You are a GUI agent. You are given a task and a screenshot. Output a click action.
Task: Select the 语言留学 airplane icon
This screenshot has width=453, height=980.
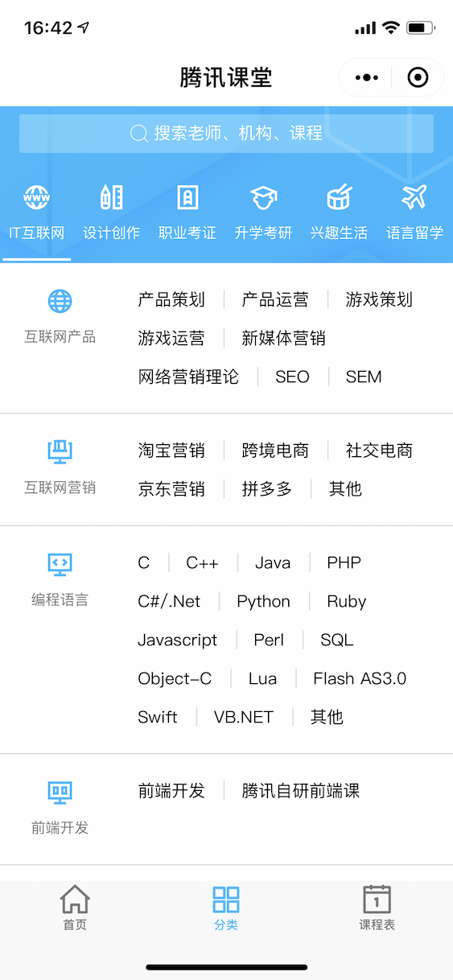coord(414,196)
